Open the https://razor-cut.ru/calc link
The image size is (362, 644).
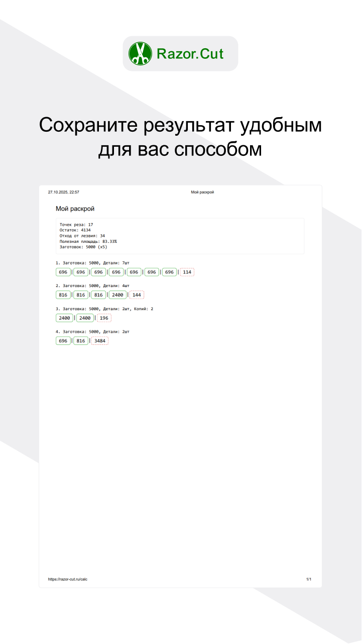[68, 579]
